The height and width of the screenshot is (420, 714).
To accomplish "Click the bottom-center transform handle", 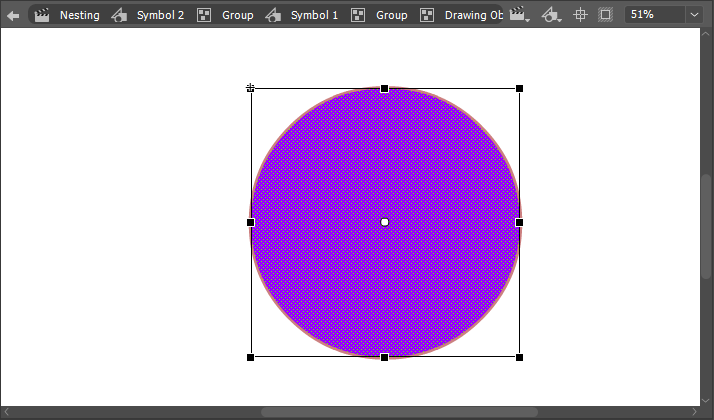I will click(384, 358).
